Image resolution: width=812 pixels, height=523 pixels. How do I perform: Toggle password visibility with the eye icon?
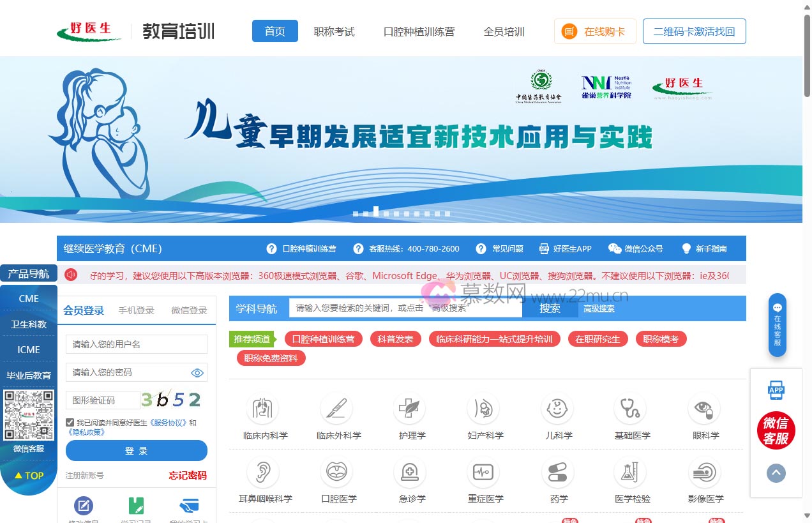pos(199,372)
